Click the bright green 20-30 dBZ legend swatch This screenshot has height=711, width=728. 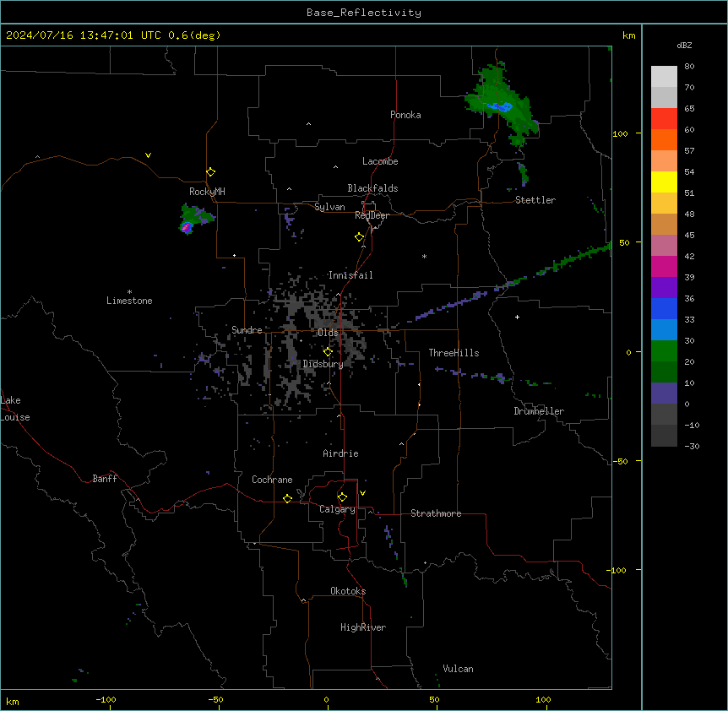[x=664, y=351]
